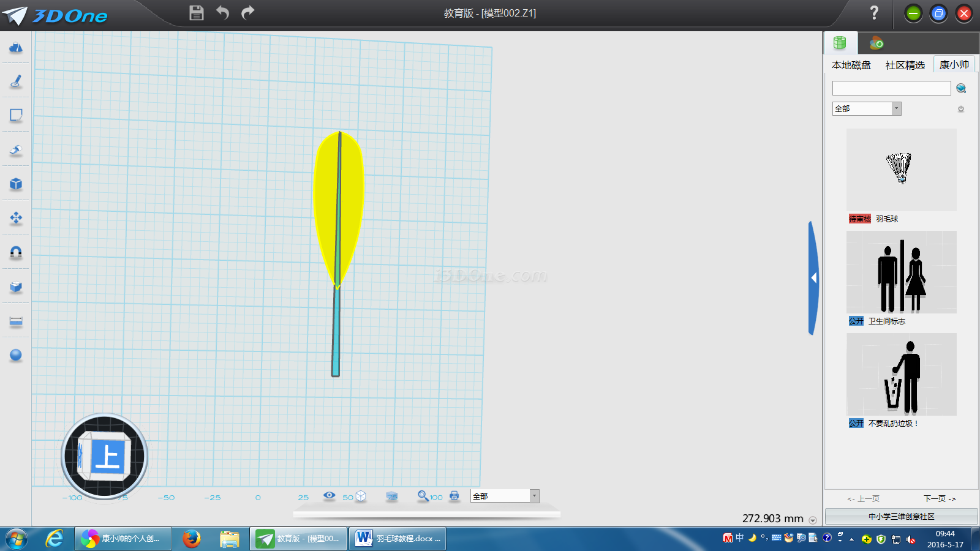
Task: Click the zoom magnifier in bottom toolbar
Action: click(423, 496)
